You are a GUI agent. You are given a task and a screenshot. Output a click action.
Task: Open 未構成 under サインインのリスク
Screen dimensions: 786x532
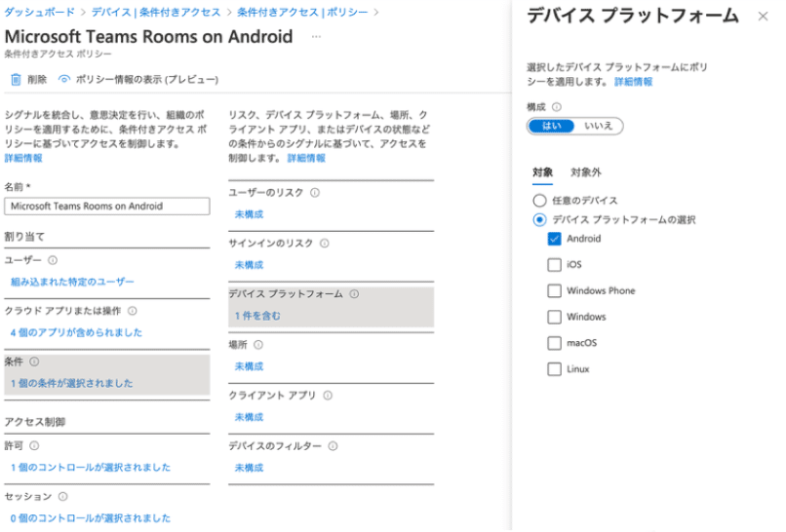(x=249, y=265)
